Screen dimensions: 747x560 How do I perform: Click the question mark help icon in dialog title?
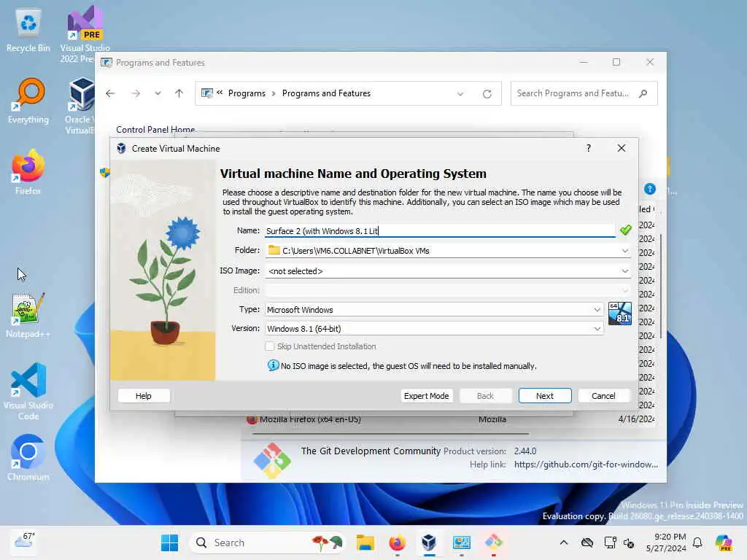589,148
